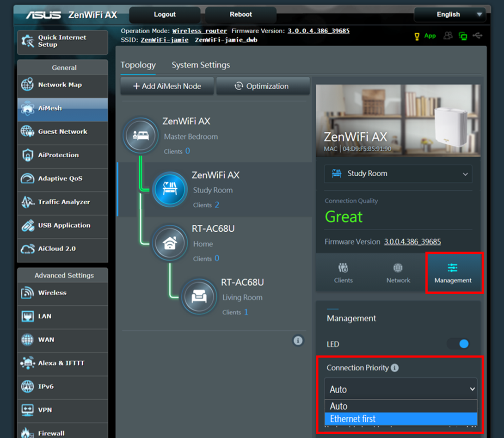Open VPN settings icon
504x438 pixels.
tap(27, 410)
